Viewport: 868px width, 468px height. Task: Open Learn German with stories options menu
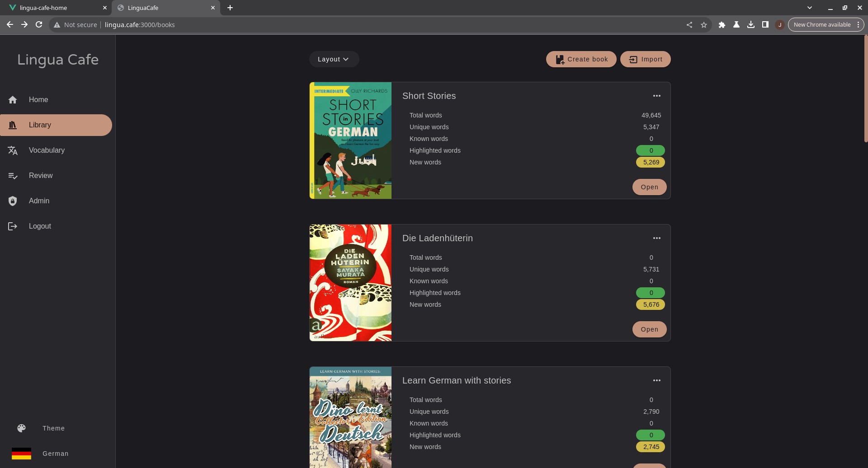657,380
